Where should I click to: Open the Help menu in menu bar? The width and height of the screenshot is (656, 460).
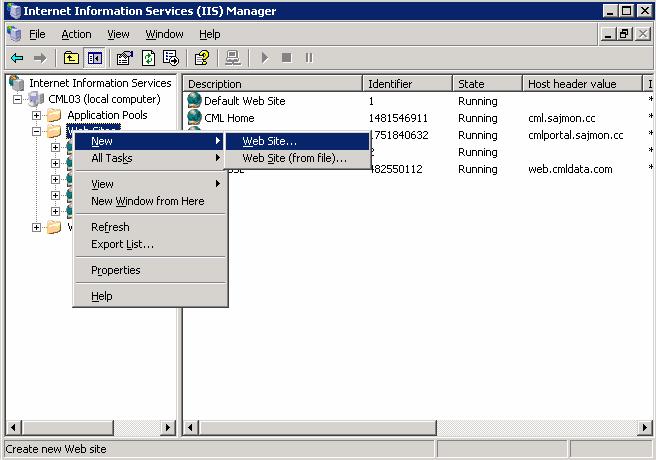point(210,34)
